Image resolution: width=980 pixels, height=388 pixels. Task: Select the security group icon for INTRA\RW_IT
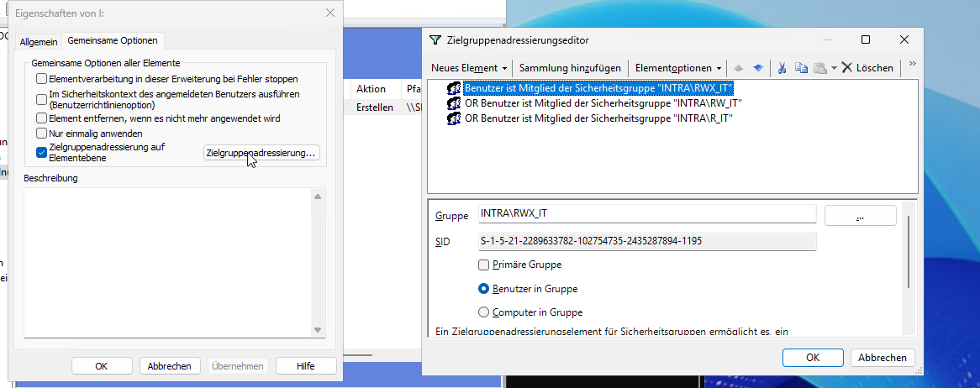click(x=454, y=103)
